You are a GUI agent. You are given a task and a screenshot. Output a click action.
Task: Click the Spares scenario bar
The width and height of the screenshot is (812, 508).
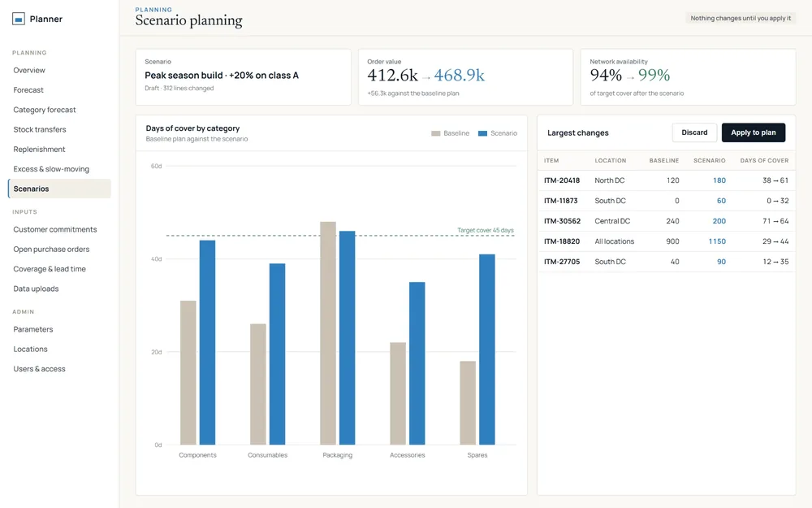tap(486, 350)
